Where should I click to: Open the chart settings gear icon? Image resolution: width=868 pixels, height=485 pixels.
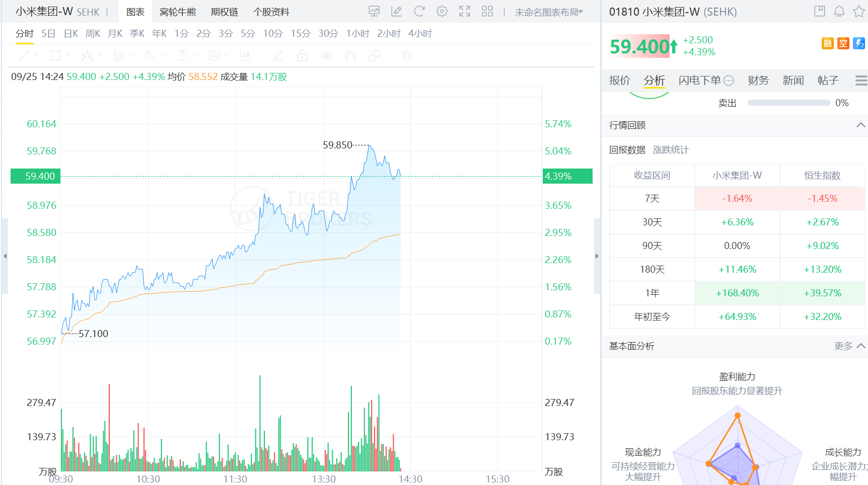[442, 11]
